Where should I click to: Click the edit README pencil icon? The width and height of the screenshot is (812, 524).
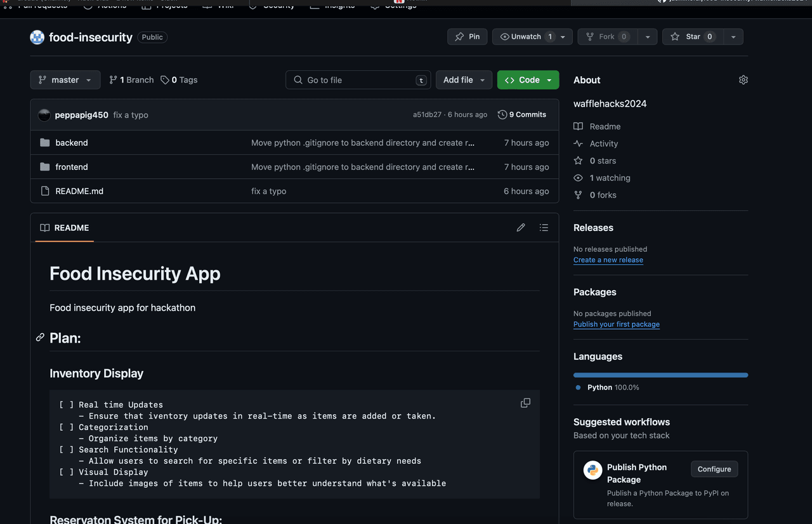tap(521, 228)
